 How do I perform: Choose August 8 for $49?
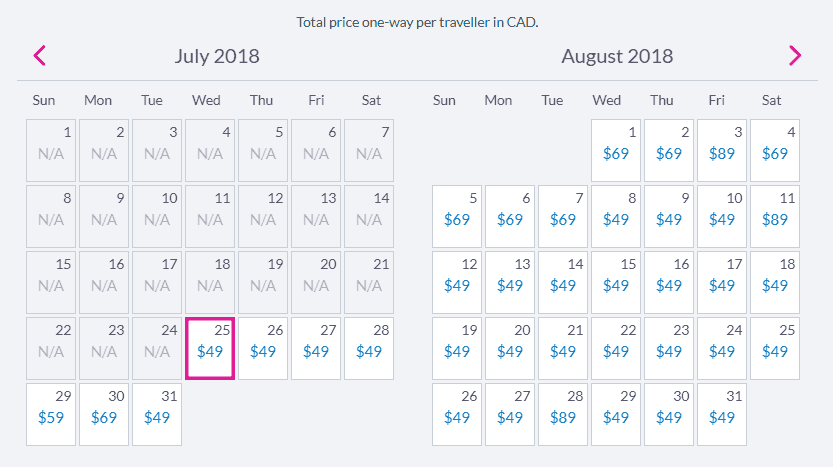(616, 216)
